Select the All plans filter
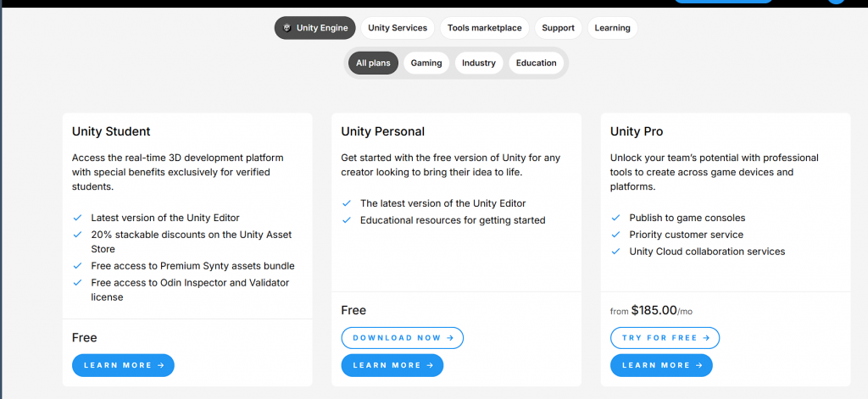 [x=373, y=63]
